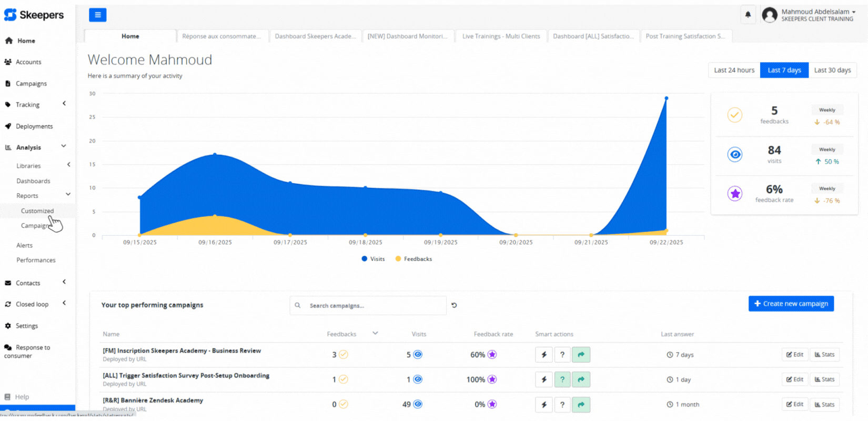Screen dimensions: 868x421
Task: Click the question mark action for Bannière Zendesk Academy
Action: tap(562, 405)
